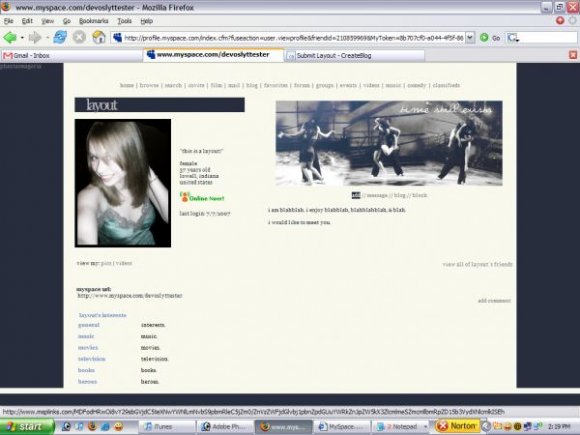The image size is (580, 435).
Task: Go to the browser Home page
Action: [x=98, y=37]
